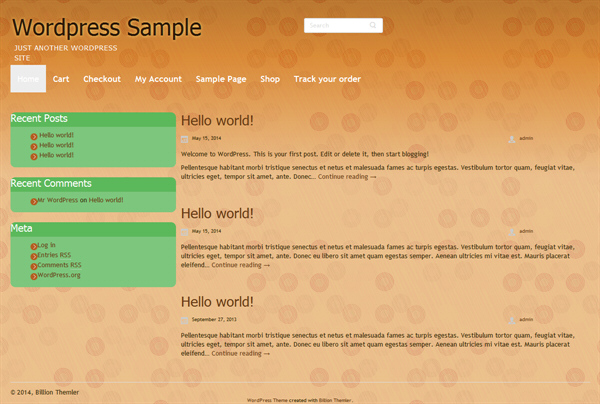Click the Wordpress Sample site title
The width and height of the screenshot is (600, 404).
point(107,27)
